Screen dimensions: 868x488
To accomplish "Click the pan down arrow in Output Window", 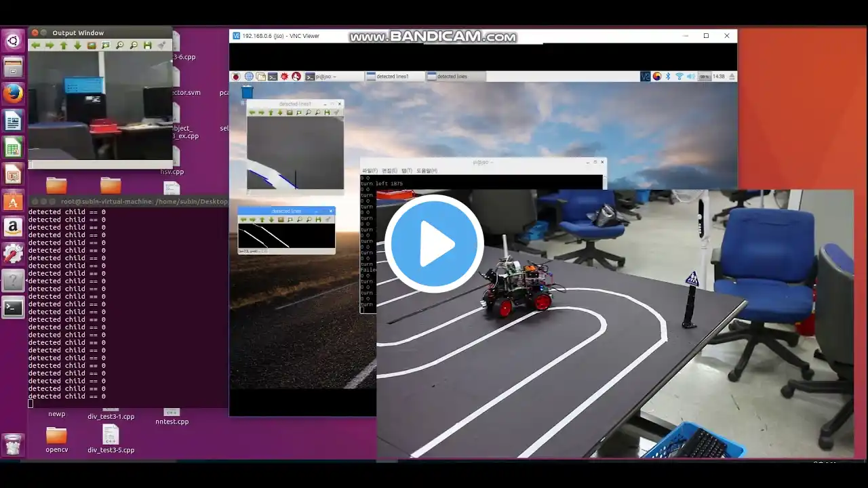I will [x=77, y=45].
